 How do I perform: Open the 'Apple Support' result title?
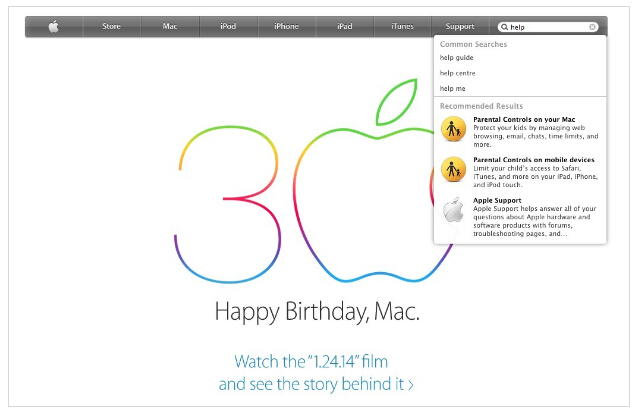pos(497,200)
